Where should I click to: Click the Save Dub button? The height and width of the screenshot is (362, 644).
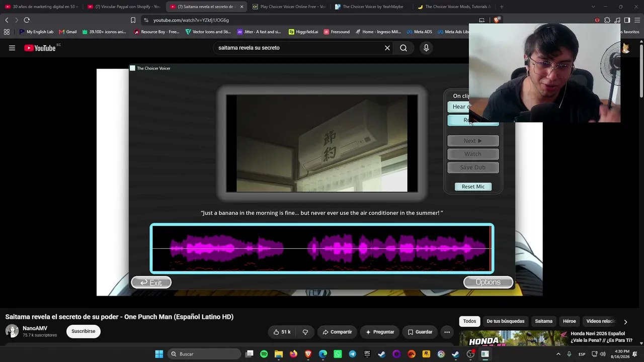tap(473, 167)
